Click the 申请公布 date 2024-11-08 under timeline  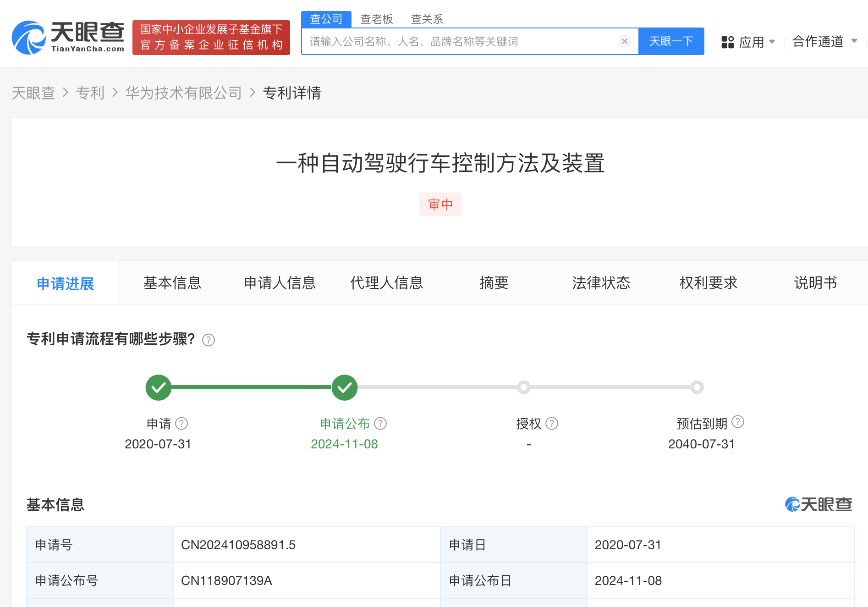tap(344, 444)
